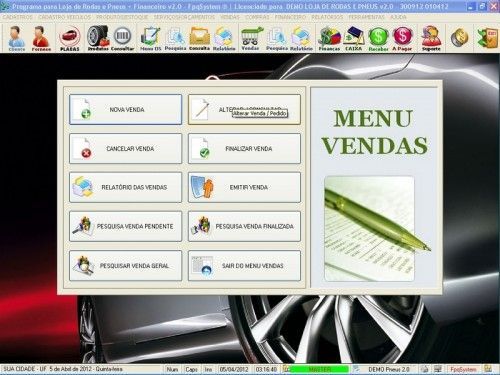Viewport: 500px width, 375px height.
Task: Open the COMPRAS menu
Action: (257, 17)
